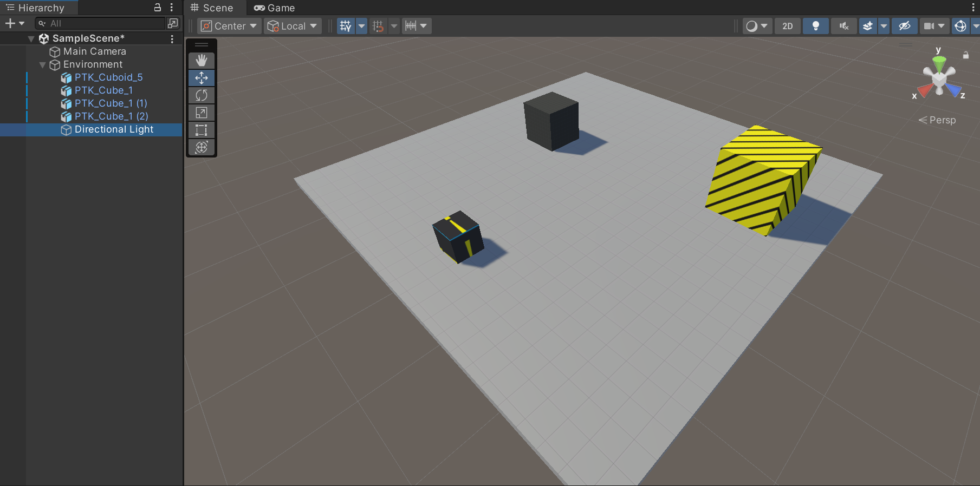Toggle hidden objects visibility eye icon
This screenshot has width=980, height=486.
[904, 26]
